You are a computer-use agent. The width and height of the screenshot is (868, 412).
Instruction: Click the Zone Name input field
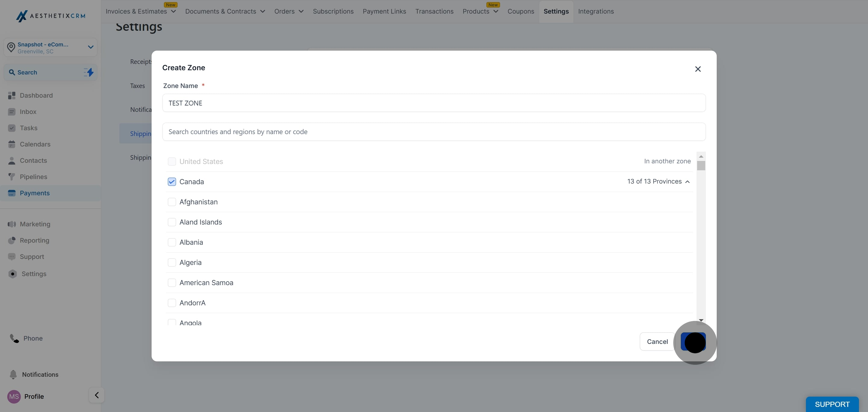point(434,103)
